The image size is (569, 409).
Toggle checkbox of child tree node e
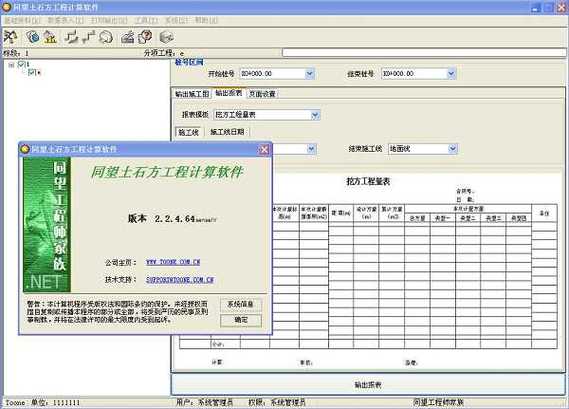tap(32, 72)
